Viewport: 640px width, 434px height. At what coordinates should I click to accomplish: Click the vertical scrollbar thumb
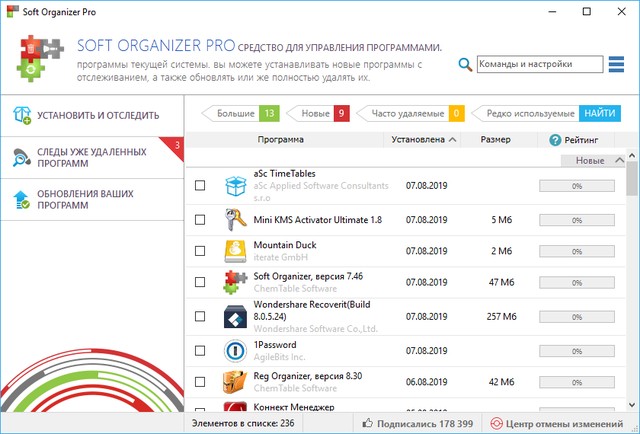click(632, 178)
